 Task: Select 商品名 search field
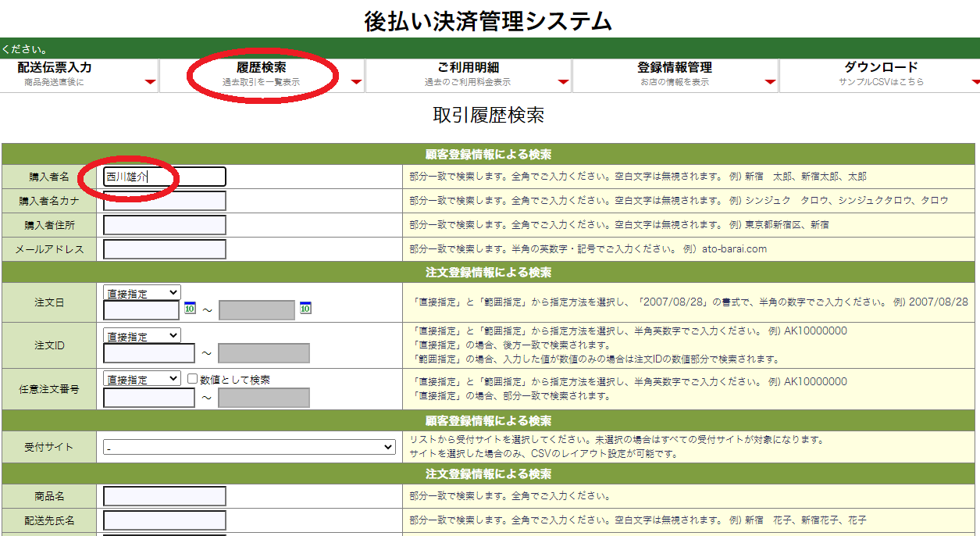tap(165, 496)
